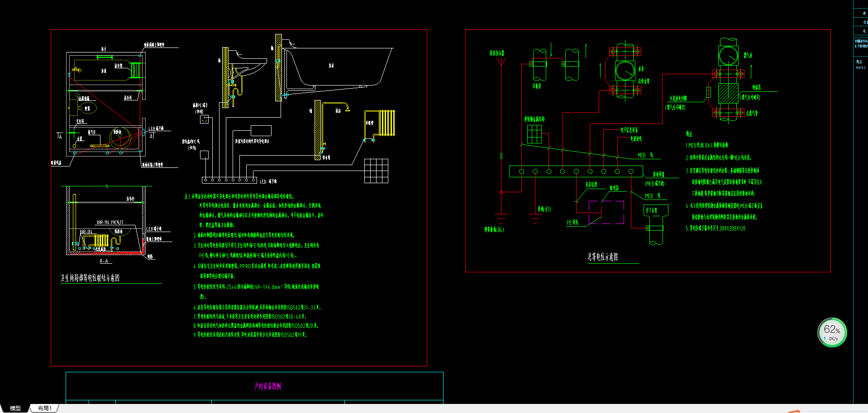Image resolution: width=868 pixels, height=413 pixels.
Task: Select the 总等电位示意图 drawing title
Action: coord(603,257)
